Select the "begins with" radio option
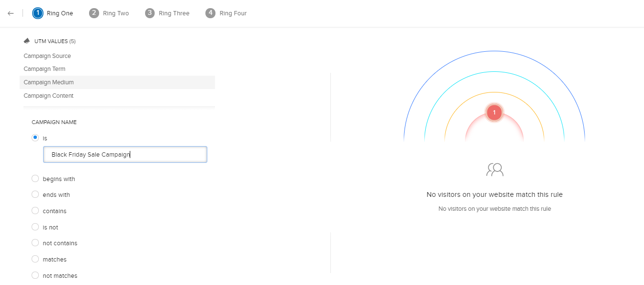This screenshot has width=644, height=285. 35,179
